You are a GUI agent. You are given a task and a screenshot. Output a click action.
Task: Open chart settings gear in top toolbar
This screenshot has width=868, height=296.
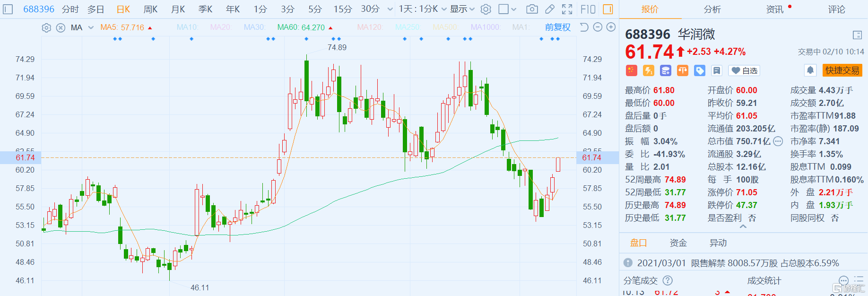click(x=486, y=9)
